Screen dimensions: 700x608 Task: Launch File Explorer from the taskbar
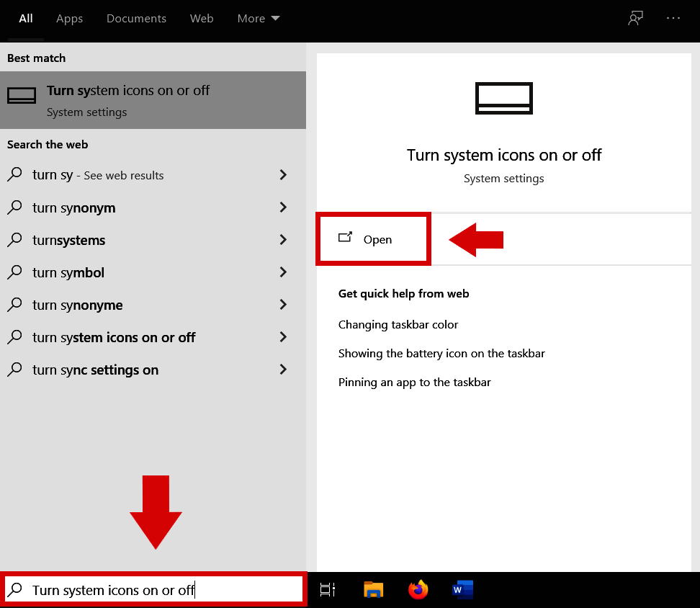(x=373, y=589)
